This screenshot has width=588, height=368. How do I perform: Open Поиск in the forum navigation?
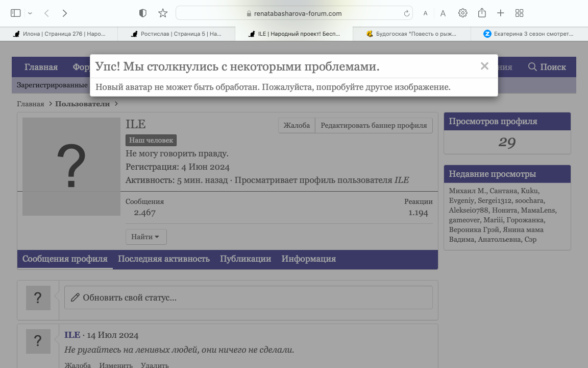pos(547,67)
